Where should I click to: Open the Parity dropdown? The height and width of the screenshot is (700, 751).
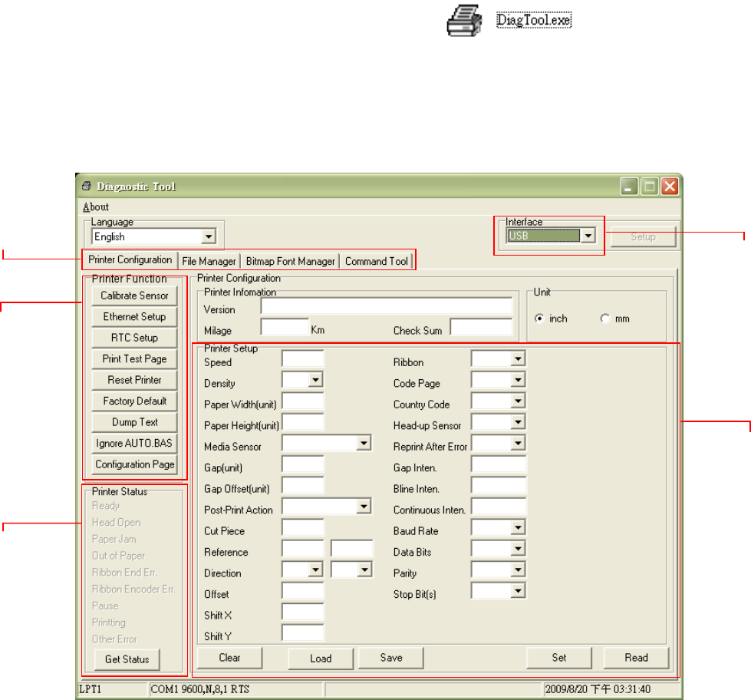pos(518,570)
